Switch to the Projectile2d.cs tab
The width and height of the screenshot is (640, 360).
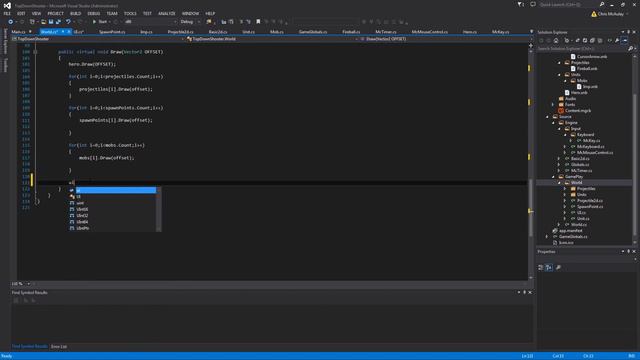(x=180, y=32)
